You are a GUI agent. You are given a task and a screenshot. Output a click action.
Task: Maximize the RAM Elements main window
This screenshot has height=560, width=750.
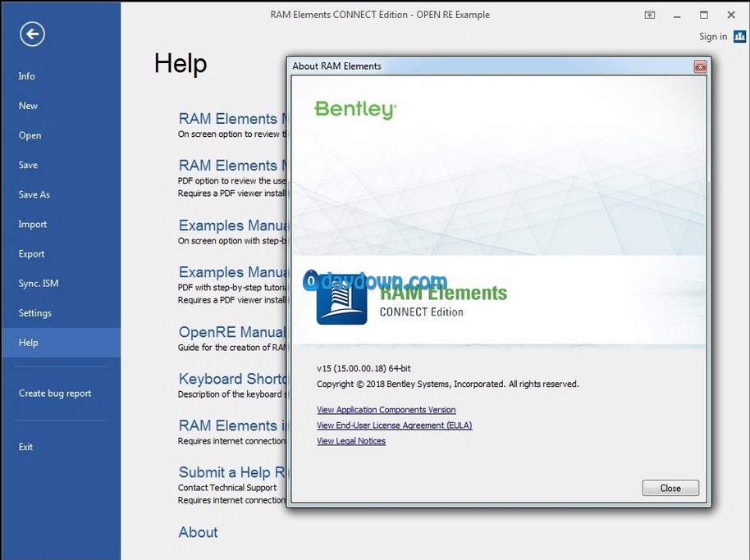click(703, 15)
